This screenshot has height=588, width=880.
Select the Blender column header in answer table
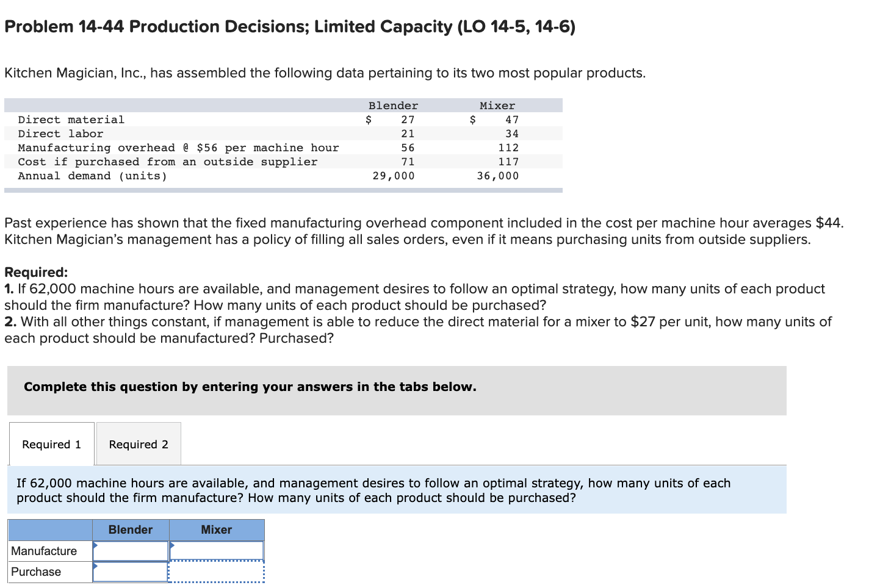point(130,529)
